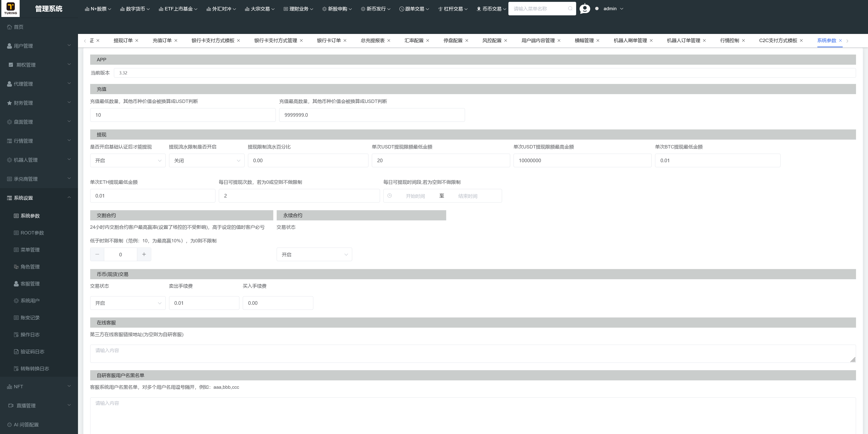Close the 充值订单 tab
Image resolution: width=868 pixels, height=434 pixels.
176,41
